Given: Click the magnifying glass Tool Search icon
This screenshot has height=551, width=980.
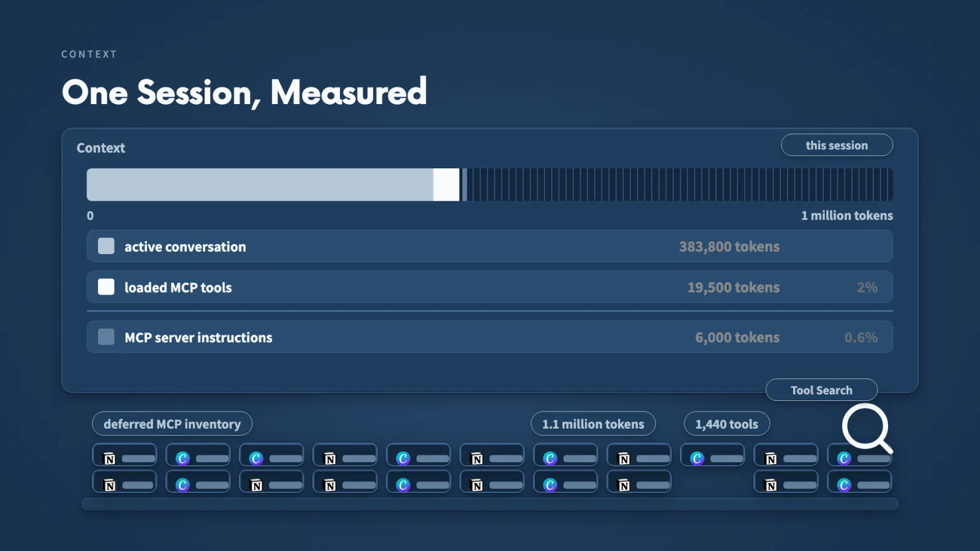Looking at the screenshot, I should 867,428.
